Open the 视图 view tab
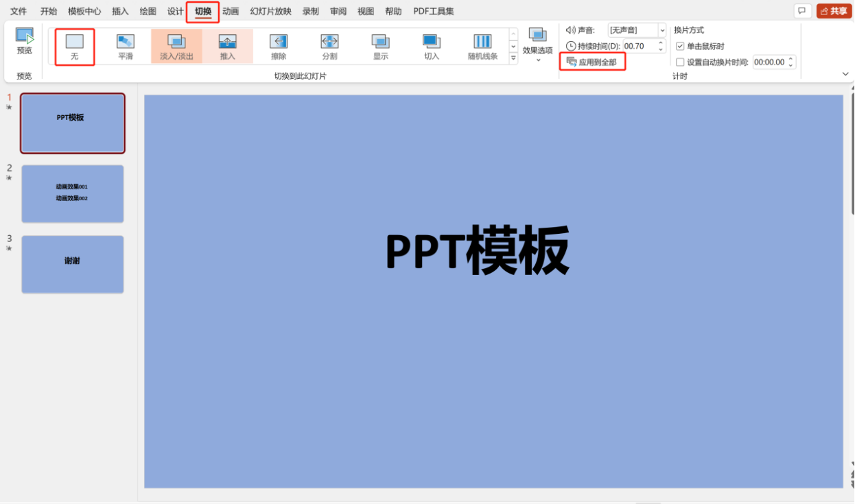The height and width of the screenshot is (504, 855). [366, 12]
